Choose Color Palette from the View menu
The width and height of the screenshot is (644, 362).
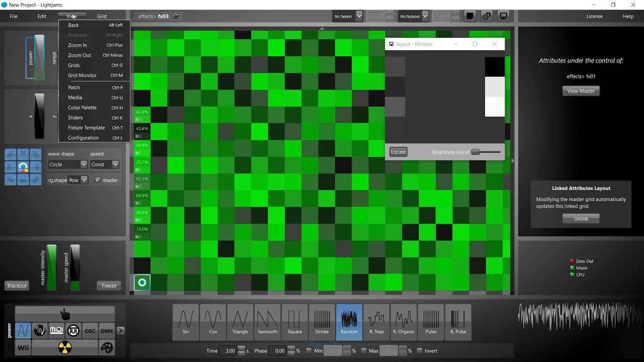click(x=95, y=108)
